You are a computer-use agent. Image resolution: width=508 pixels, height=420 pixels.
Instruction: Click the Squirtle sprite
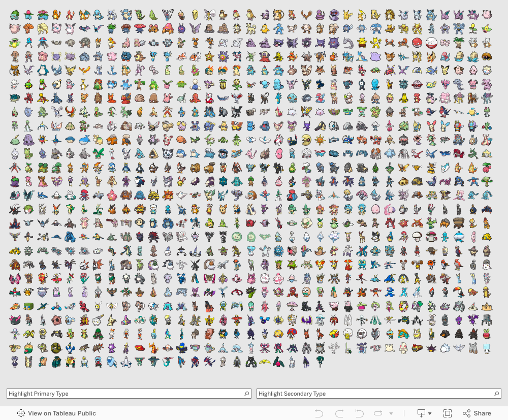click(x=98, y=14)
